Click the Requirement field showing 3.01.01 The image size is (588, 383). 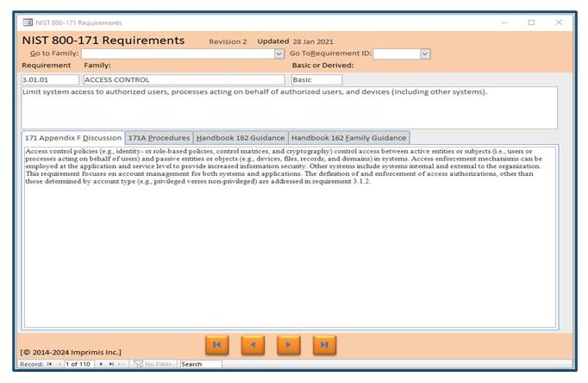50,79
